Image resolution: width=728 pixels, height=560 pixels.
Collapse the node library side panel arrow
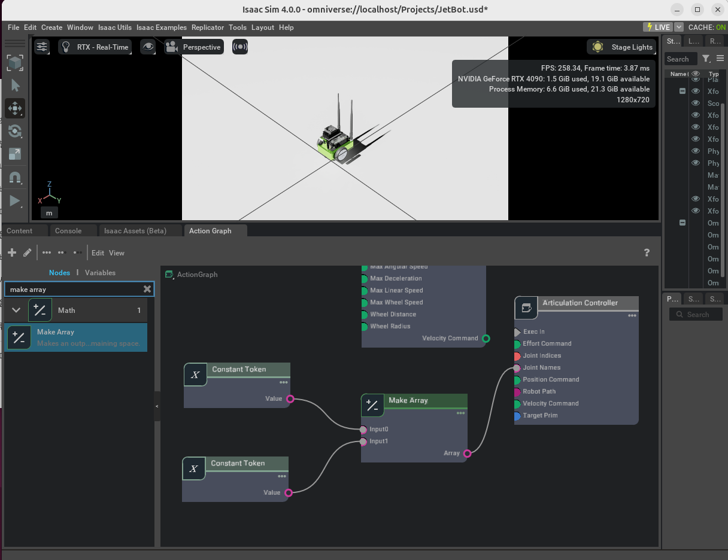click(157, 406)
